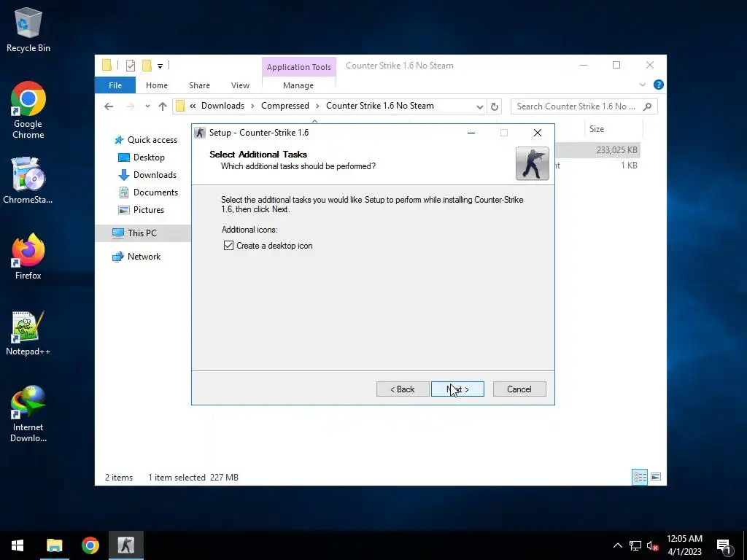Click the folder icon in Explorer title bar

click(107, 65)
